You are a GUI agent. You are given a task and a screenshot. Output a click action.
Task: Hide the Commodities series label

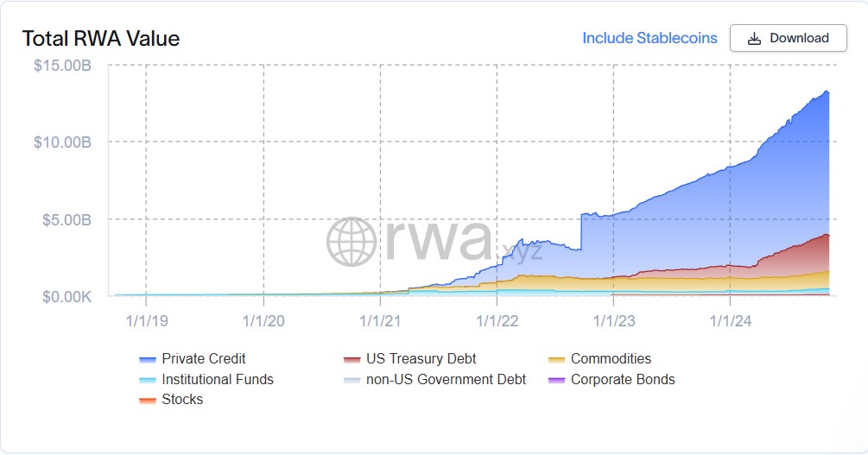tap(611, 359)
